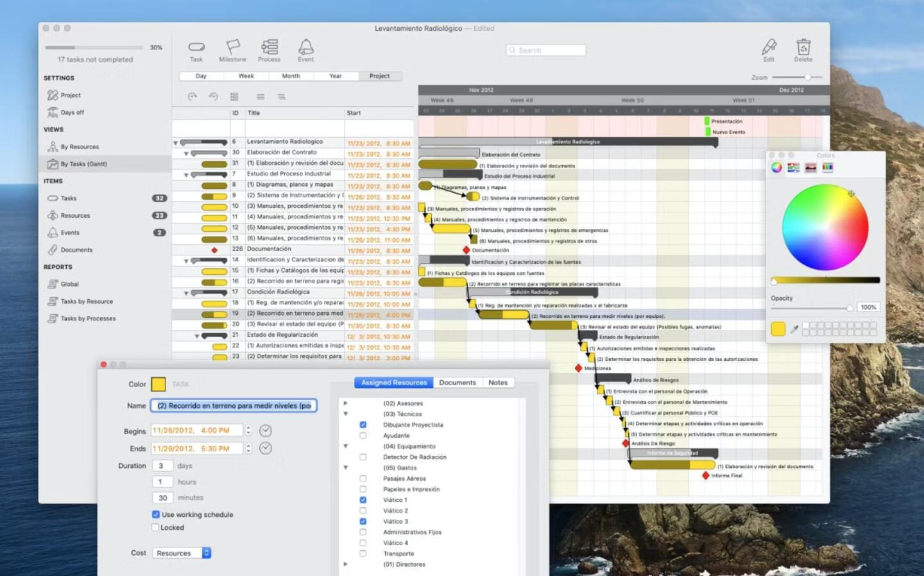
Task: Click the Task icon in toolbar
Action: coord(196,48)
